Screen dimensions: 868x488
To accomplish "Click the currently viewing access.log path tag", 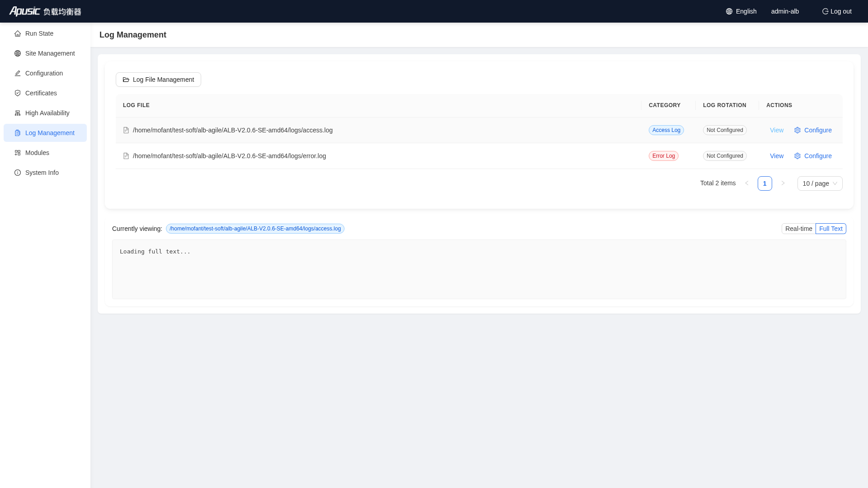I will (255, 229).
